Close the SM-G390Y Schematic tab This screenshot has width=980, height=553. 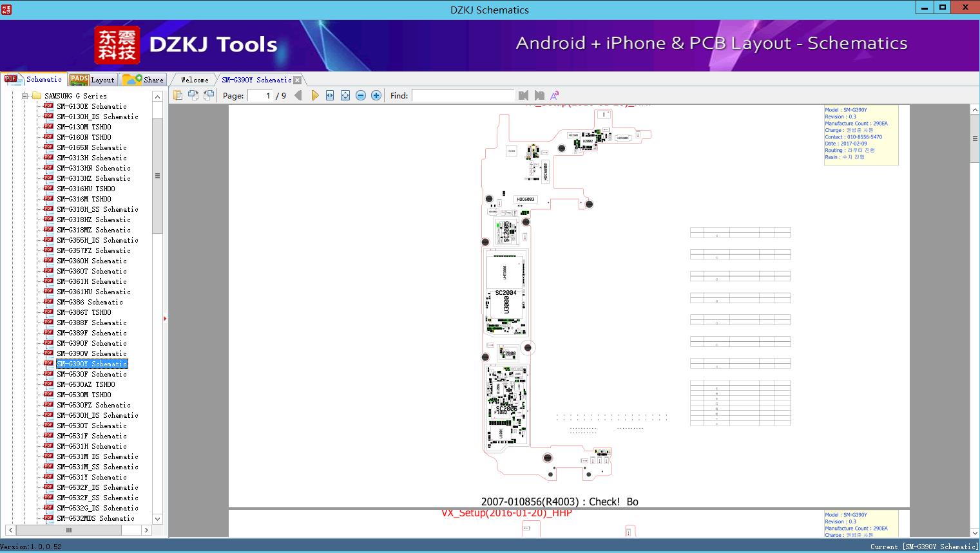tap(298, 80)
